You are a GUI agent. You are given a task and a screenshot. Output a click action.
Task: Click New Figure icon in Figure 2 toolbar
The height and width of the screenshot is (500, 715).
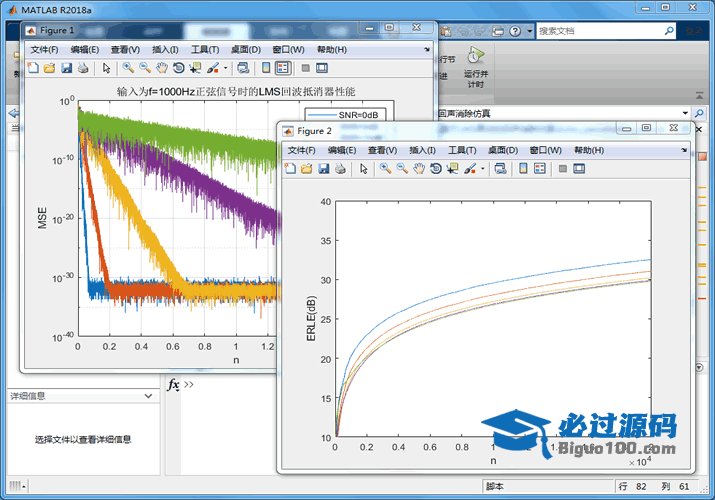click(x=290, y=169)
